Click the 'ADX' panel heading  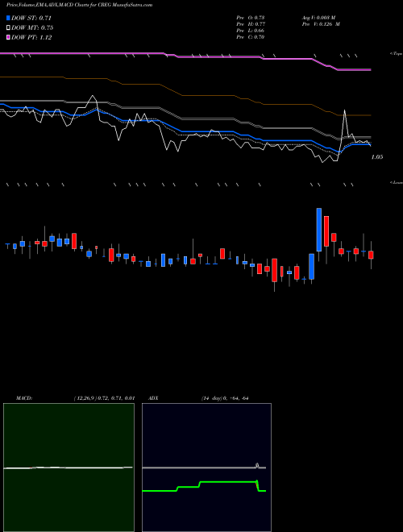click(x=153, y=398)
